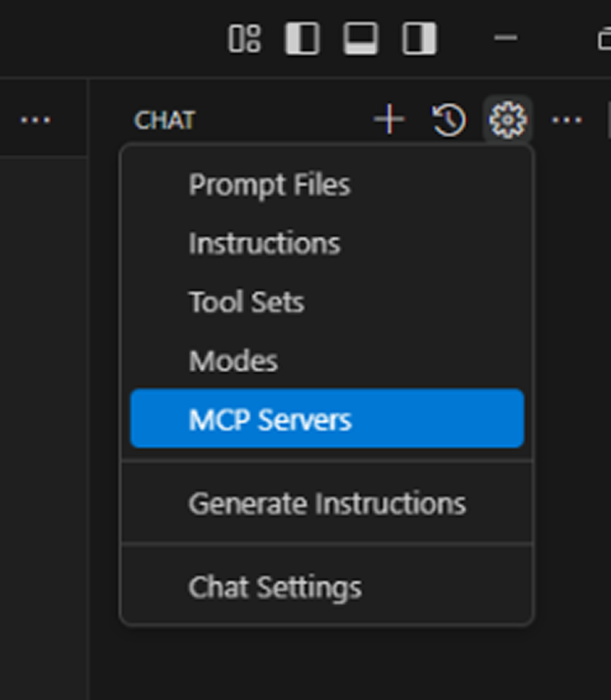Toggle the secondary side bar layout icon

[x=419, y=39]
